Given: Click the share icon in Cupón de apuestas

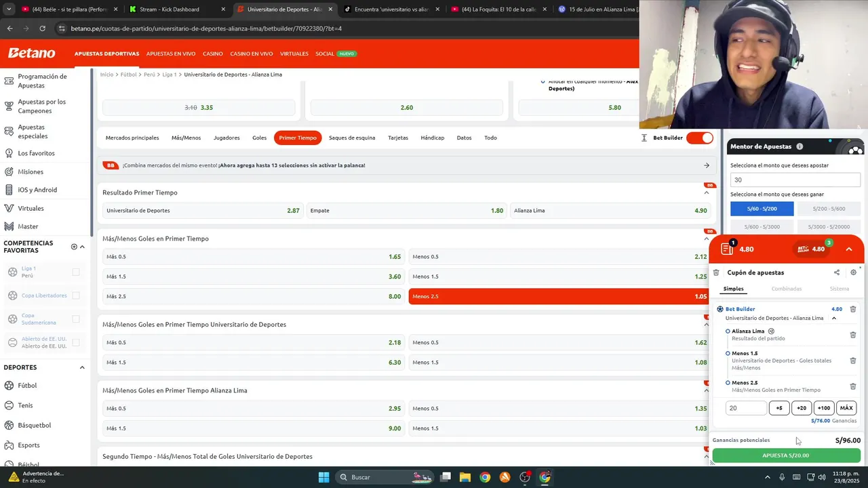Looking at the screenshot, I should point(836,272).
